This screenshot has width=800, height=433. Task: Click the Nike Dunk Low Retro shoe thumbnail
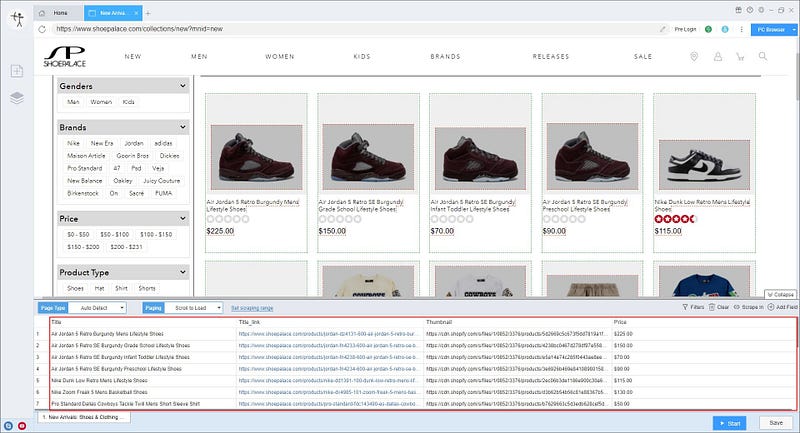point(704,165)
